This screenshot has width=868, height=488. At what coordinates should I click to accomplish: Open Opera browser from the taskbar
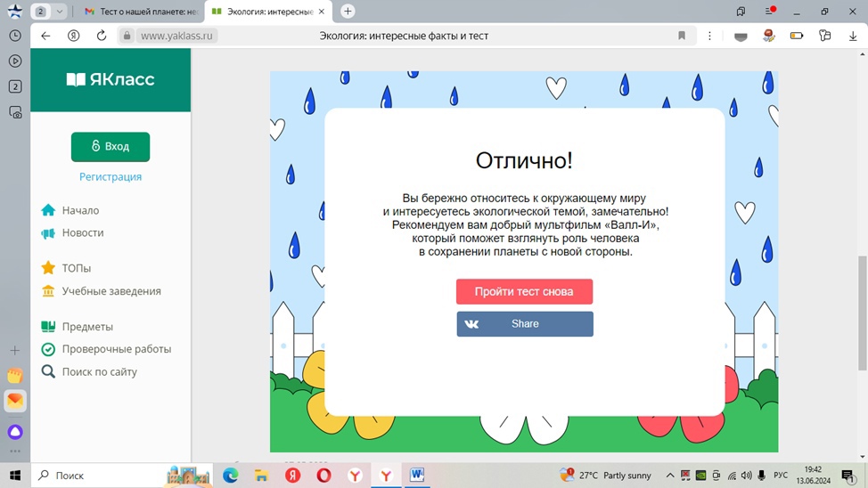(323, 476)
